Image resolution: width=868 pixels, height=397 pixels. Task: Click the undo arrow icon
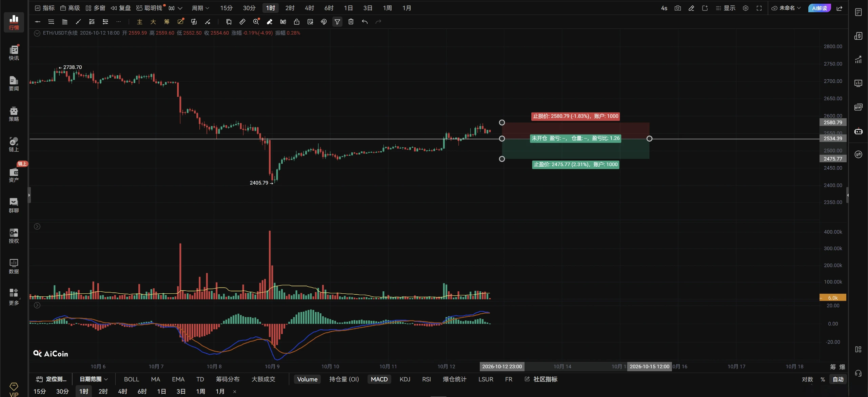tap(364, 22)
